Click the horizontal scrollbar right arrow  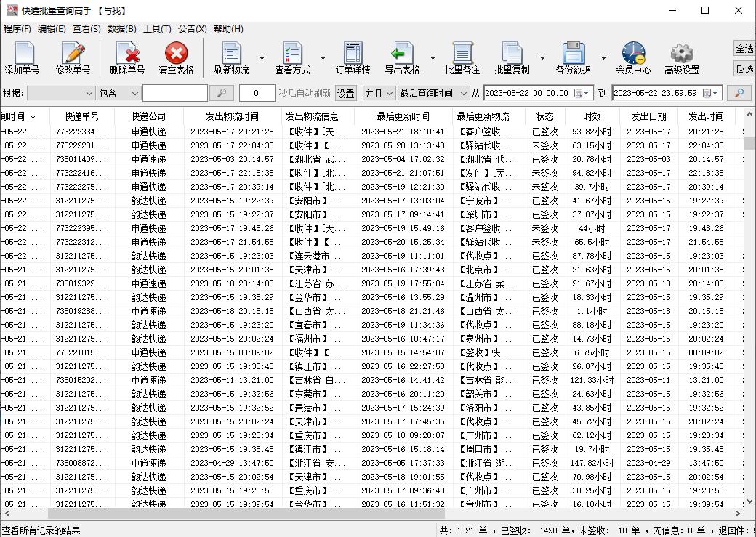[x=738, y=514]
